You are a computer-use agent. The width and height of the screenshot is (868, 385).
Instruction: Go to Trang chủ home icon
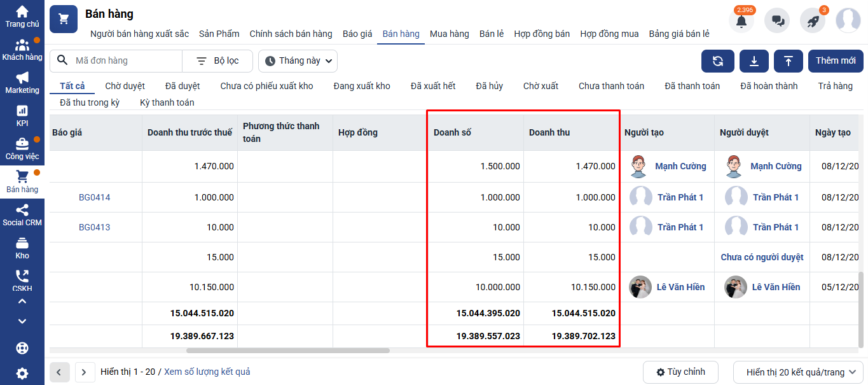[22, 17]
